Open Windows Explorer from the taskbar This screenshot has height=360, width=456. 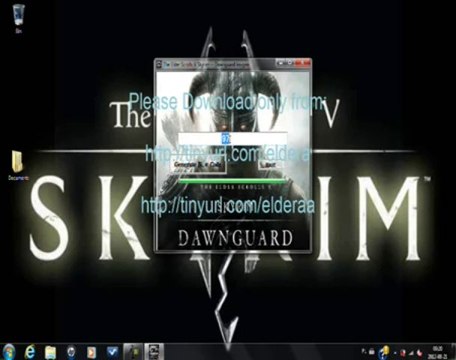point(51,352)
